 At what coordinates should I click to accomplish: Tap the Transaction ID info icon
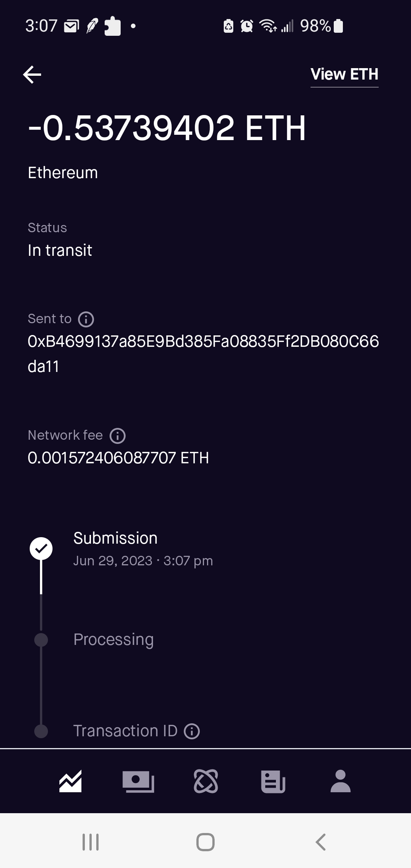(192, 731)
